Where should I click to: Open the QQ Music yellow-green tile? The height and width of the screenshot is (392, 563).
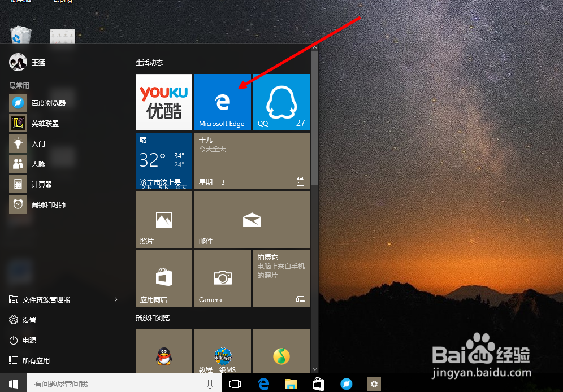[281, 351]
